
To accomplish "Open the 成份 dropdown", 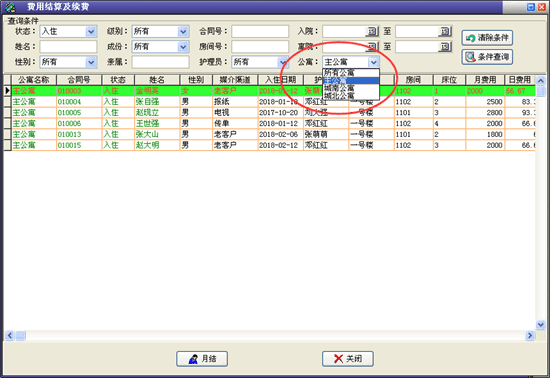I will [x=183, y=47].
